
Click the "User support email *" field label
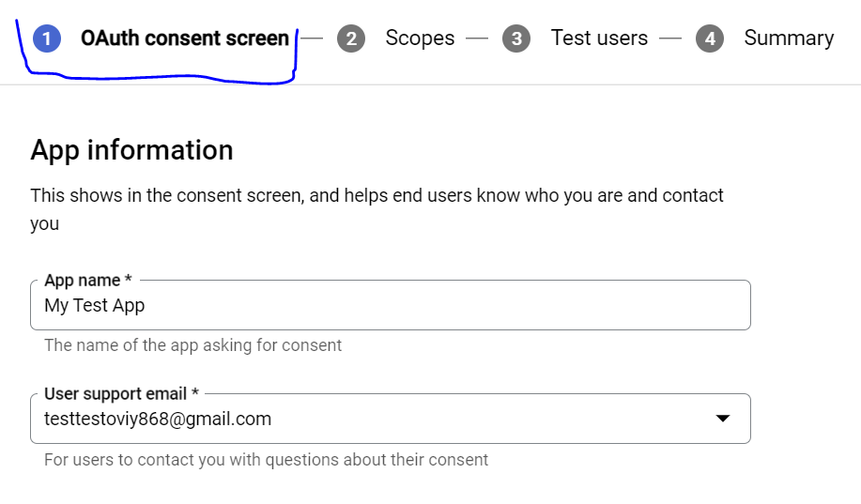(122, 394)
